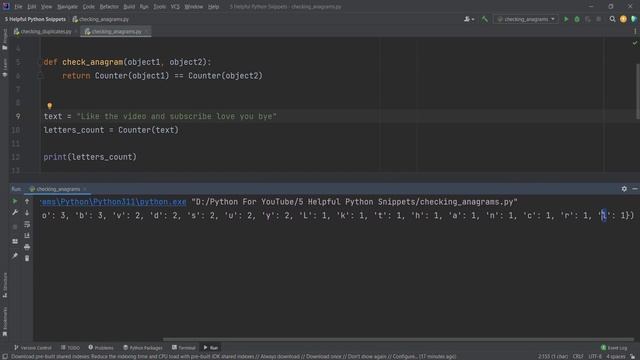The width and height of the screenshot is (640, 360).
Task: Start the Debug bug icon
Action: point(577,19)
